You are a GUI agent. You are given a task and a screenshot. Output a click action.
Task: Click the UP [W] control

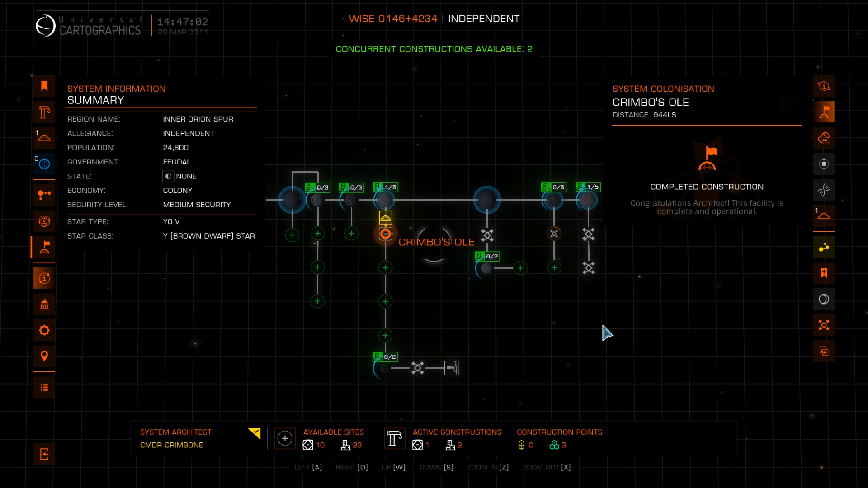point(394,467)
